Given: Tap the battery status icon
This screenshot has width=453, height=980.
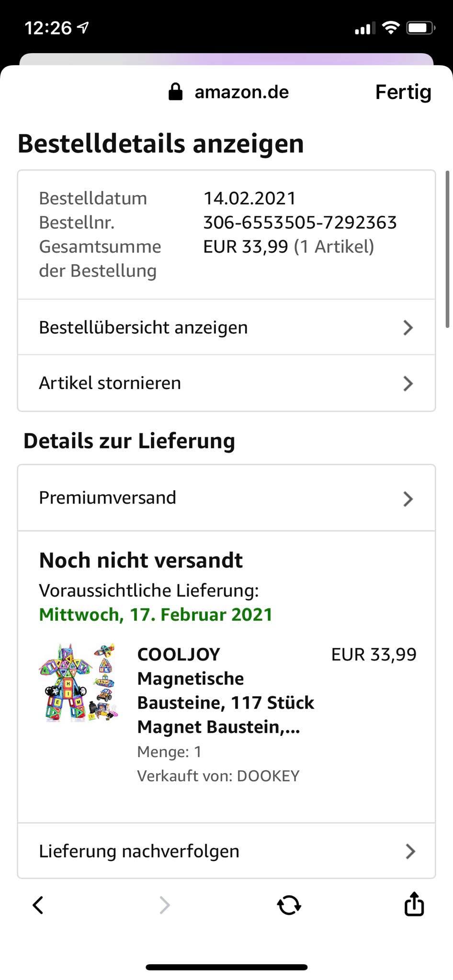Looking at the screenshot, I should (420, 28).
